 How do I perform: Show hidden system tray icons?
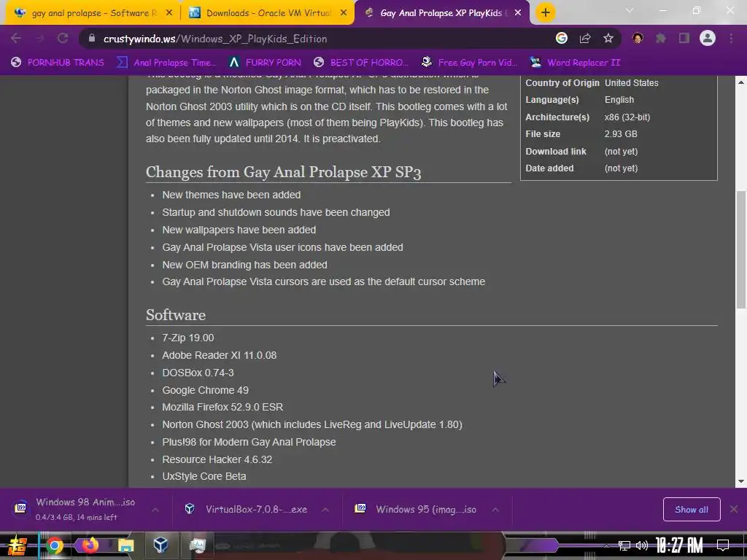coord(606,545)
